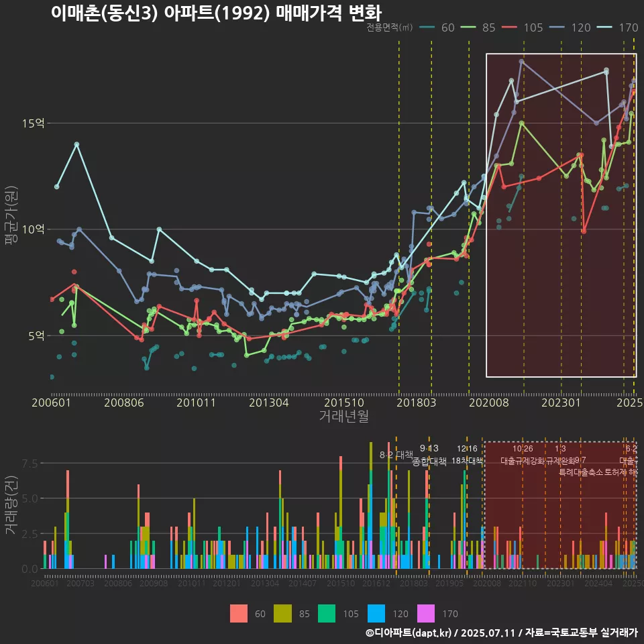
Task: Click the 2.5 tick on volume axis
Action: (x=30, y=533)
